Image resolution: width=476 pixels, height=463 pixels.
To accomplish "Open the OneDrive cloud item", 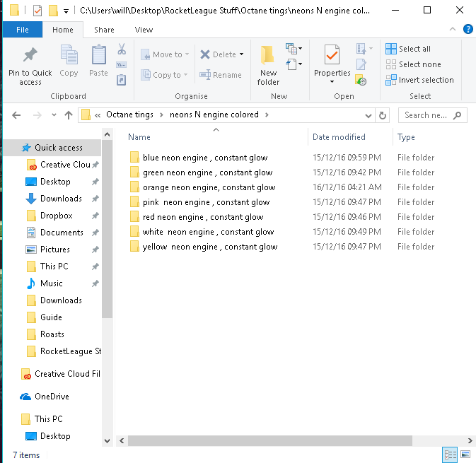I will tap(45, 397).
